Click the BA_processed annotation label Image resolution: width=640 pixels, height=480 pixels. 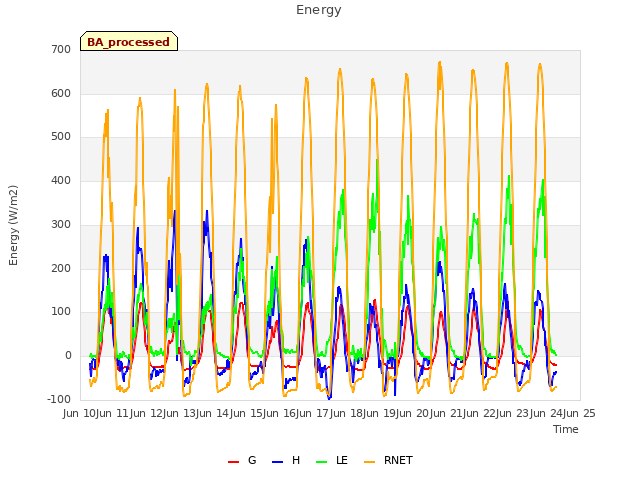[129, 42]
